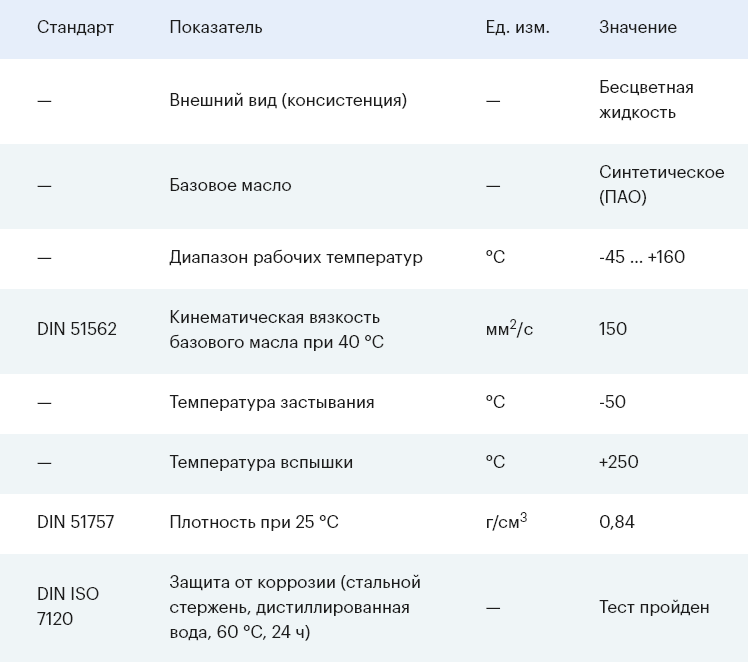Image resolution: width=748 pixels, height=662 pixels.
Task: Select the +250 flash point value
Action: (619, 462)
